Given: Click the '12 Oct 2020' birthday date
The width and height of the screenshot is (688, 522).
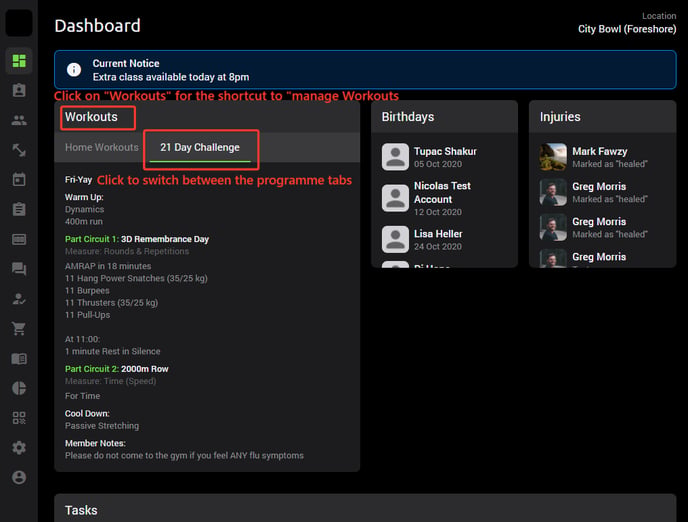Looking at the screenshot, I should point(438,212).
